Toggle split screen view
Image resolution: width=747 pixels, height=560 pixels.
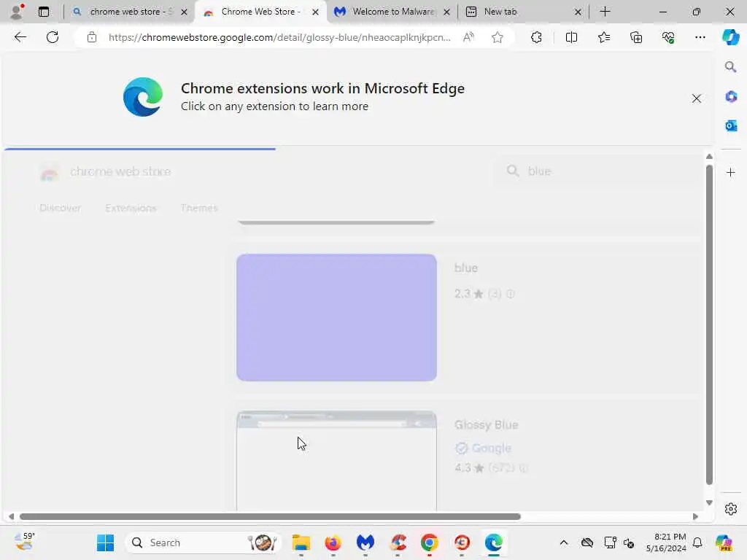click(571, 37)
